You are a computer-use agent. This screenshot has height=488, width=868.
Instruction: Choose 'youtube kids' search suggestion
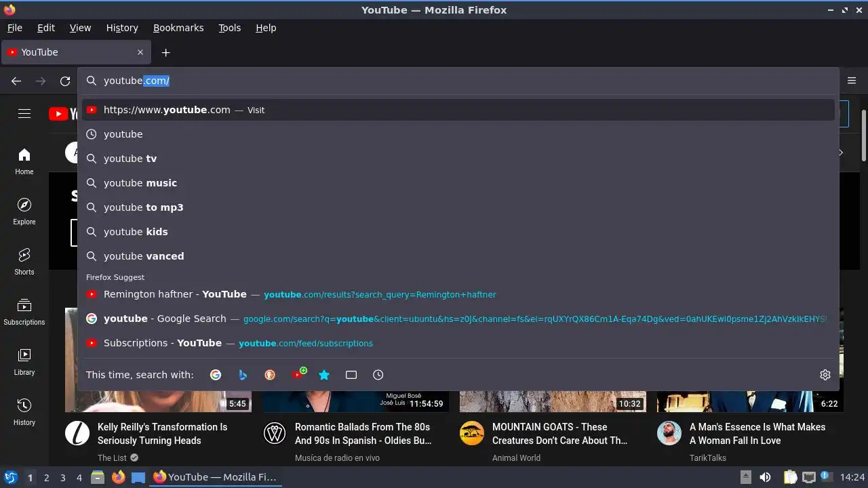[x=458, y=232]
